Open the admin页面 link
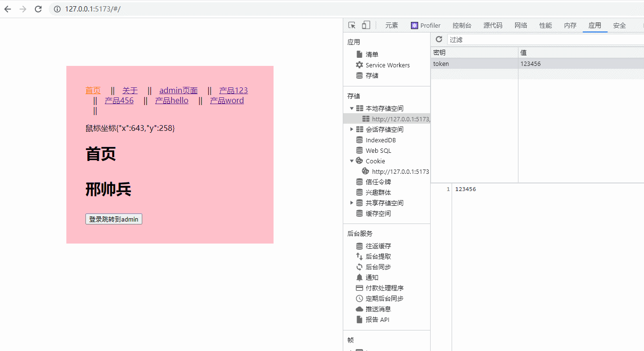Screen dimensions: 644x351 click(x=179, y=90)
